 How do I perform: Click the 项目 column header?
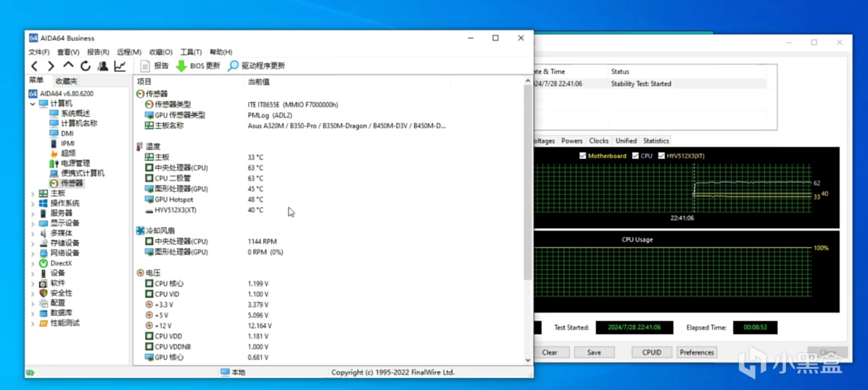[x=189, y=81]
